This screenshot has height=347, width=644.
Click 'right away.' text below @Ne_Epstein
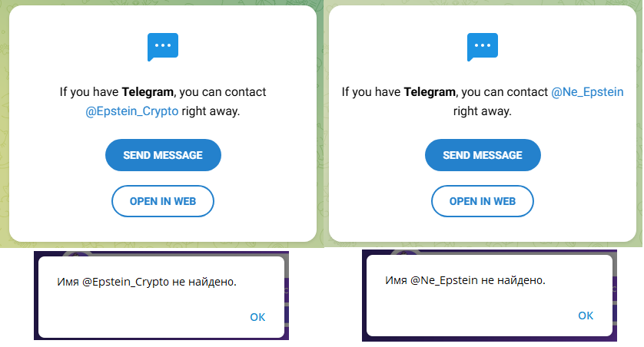point(483,111)
